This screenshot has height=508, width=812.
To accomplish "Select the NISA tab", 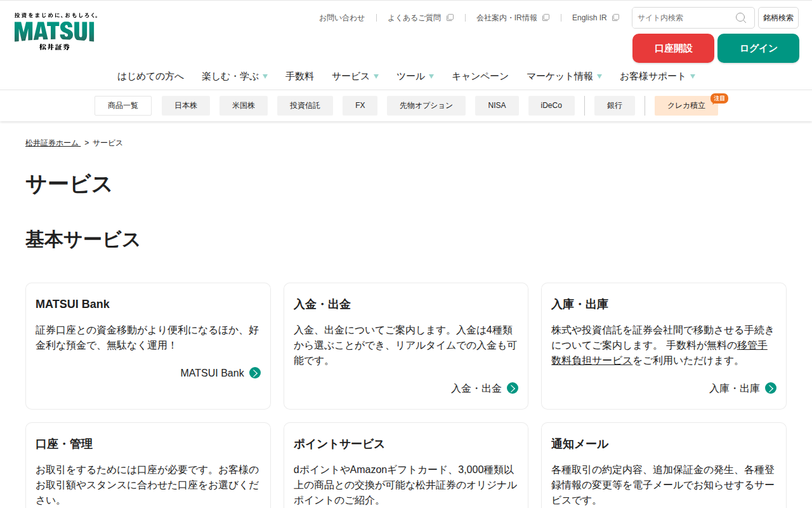I will pyautogui.click(x=497, y=105).
